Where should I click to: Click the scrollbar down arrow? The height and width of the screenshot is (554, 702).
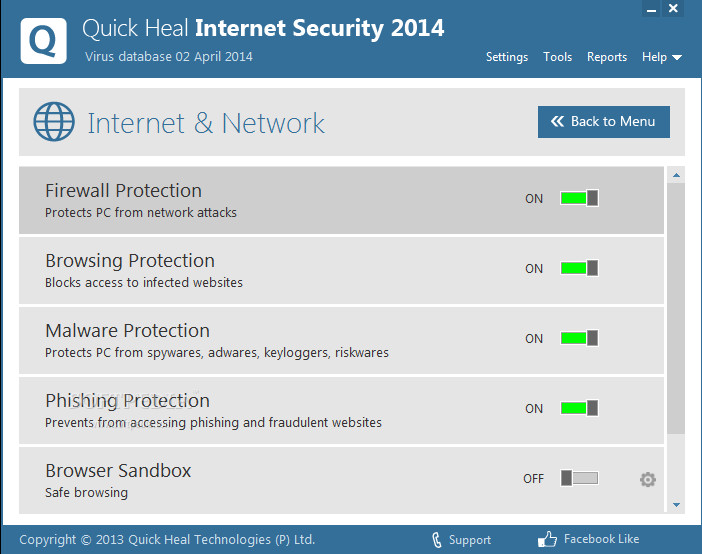pos(676,505)
